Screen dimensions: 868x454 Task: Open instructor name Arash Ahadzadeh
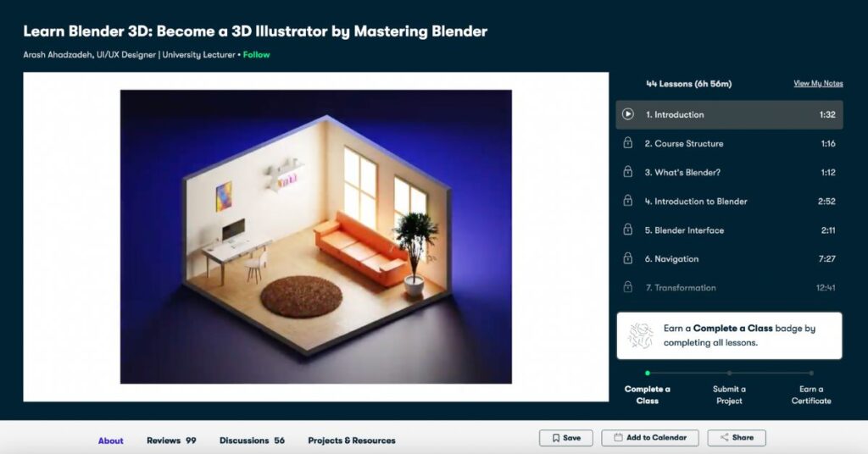coord(58,55)
